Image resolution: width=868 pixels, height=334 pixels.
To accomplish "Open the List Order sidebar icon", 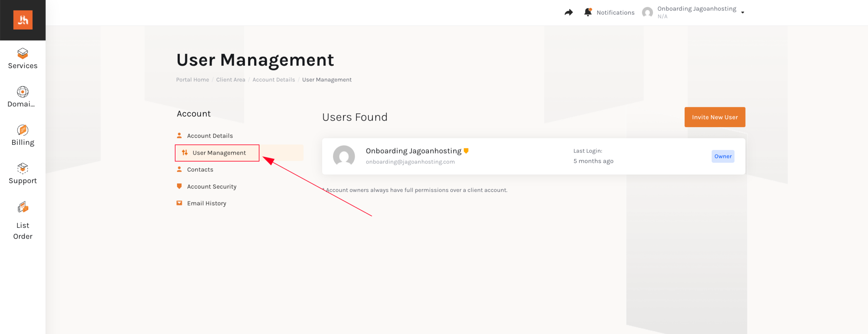I will tap(23, 207).
